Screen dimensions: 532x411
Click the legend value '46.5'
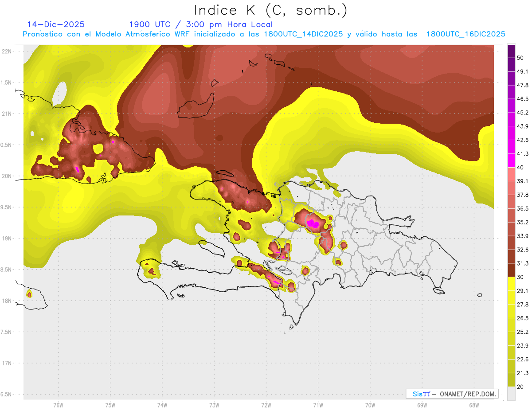(523, 99)
